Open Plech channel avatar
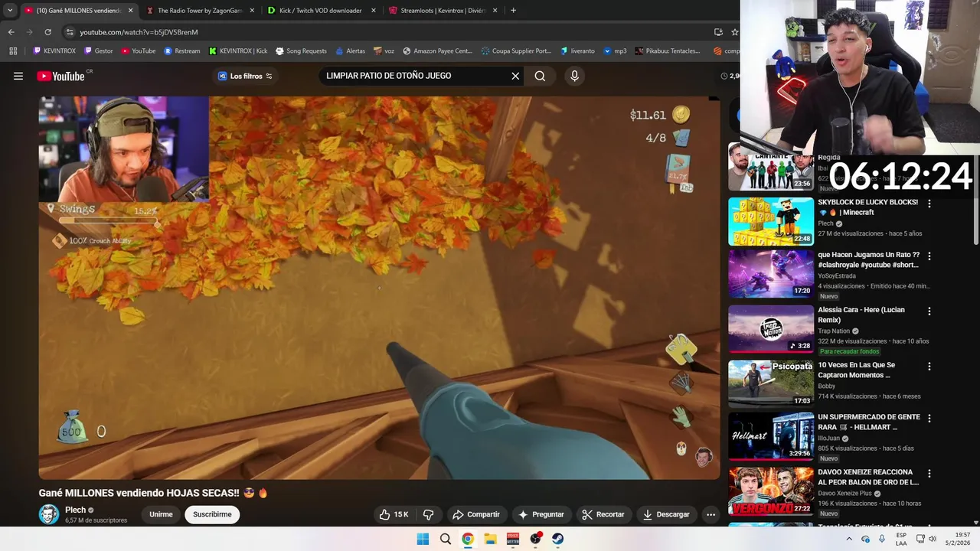The height and width of the screenshot is (551, 980). point(49,514)
